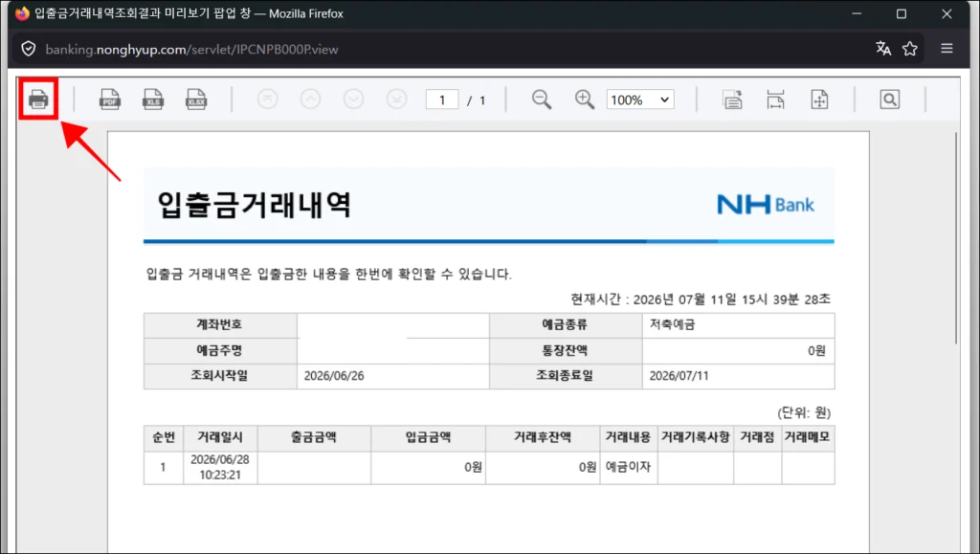This screenshot has height=554, width=980.
Task: Click the (단위: 원) unit note
Action: pyautogui.click(x=804, y=412)
